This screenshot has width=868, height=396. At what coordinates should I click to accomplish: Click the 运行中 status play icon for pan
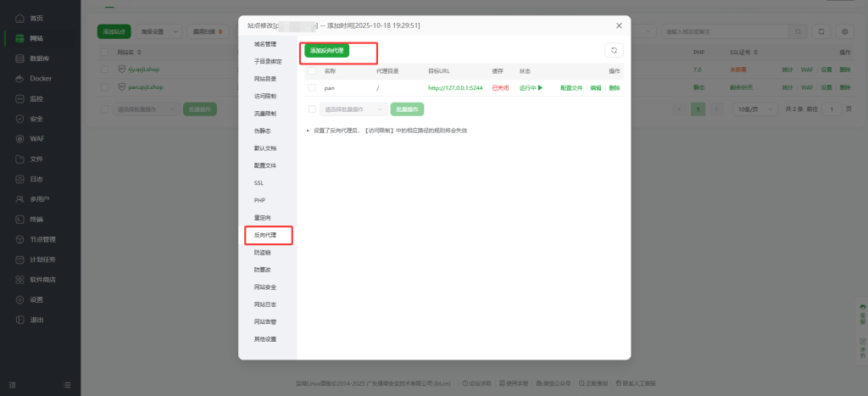click(x=539, y=87)
